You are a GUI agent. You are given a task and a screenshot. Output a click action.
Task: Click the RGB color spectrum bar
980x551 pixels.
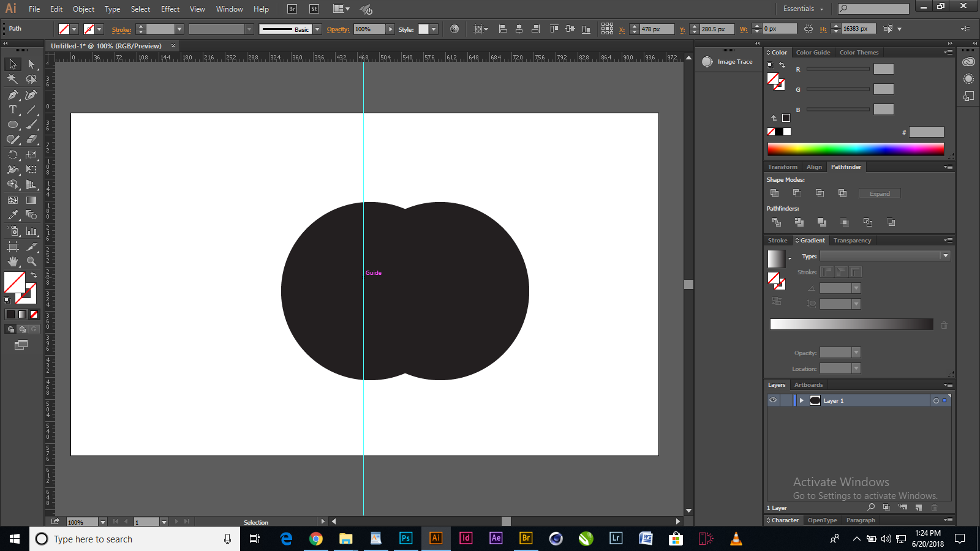(x=855, y=149)
